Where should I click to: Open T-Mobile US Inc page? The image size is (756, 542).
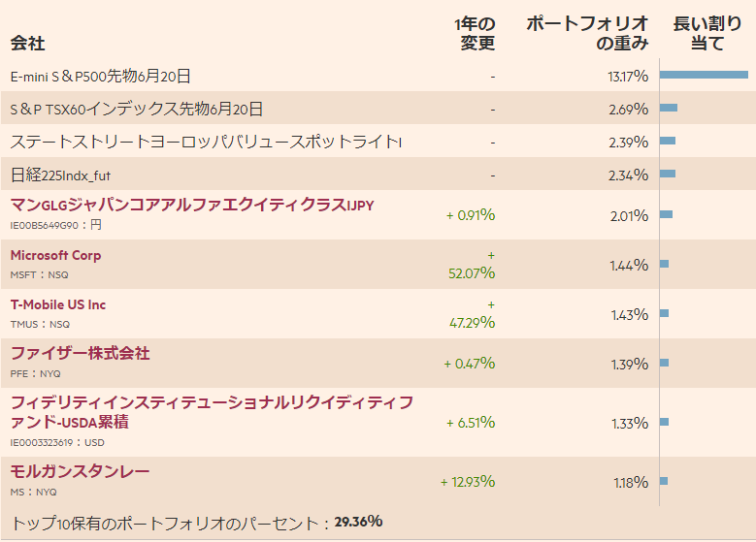coord(58,304)
